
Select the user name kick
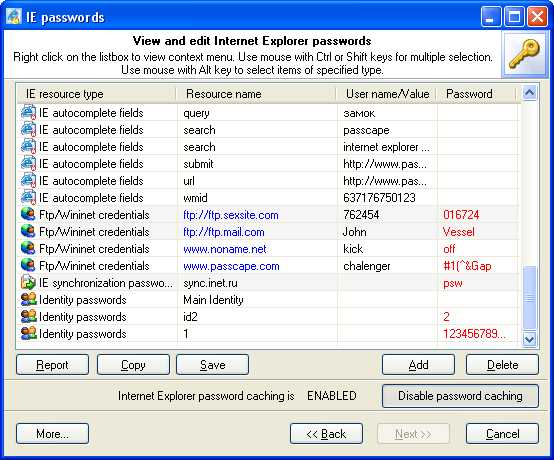point(353,249)
